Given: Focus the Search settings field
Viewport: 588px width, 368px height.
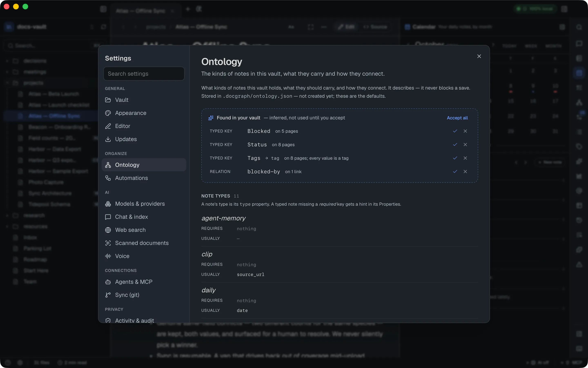Looking at the screenshot, I should [x=144, y=74].
